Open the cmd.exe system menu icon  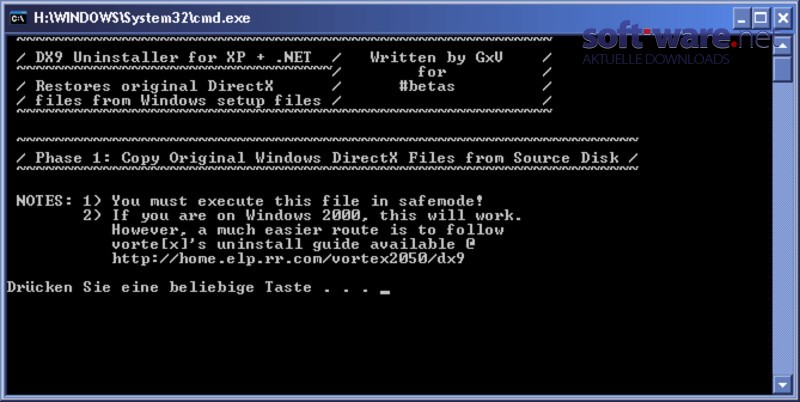tap(18, 18)
